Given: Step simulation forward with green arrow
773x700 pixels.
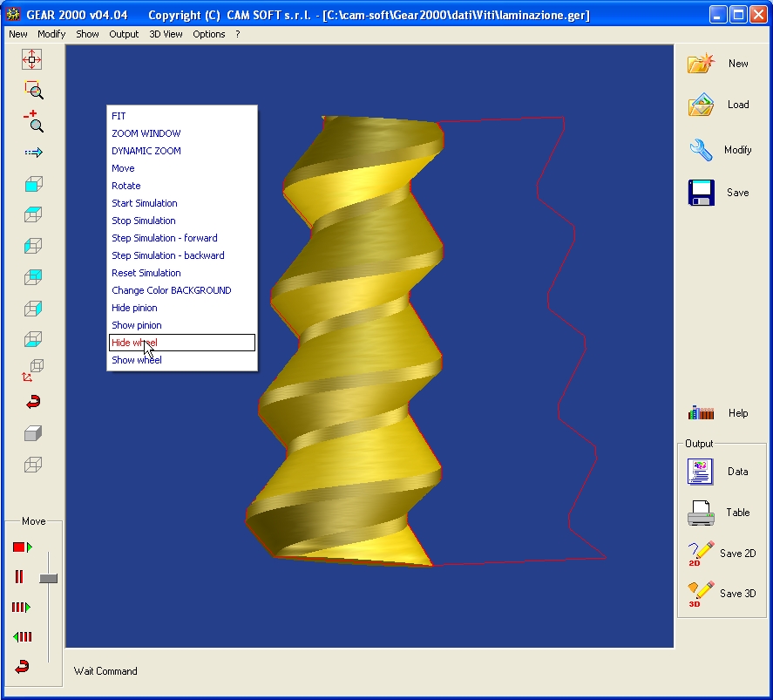Looking at the screenshot, I should 21,608.
